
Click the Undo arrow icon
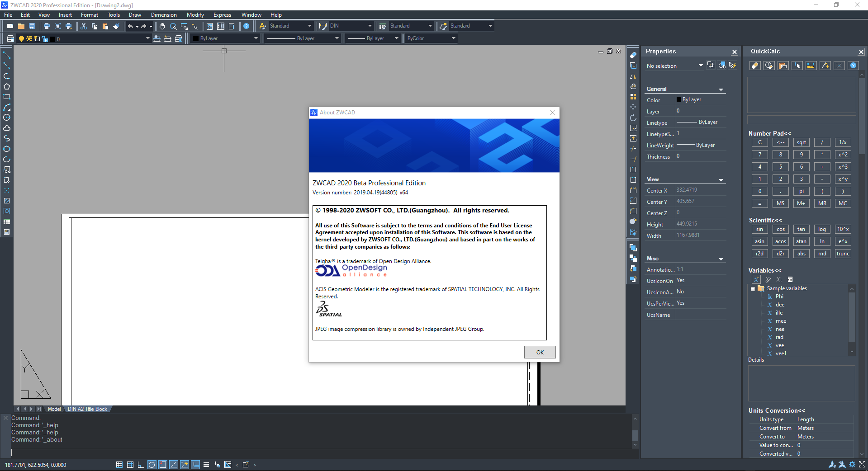(x=130, y=26)
